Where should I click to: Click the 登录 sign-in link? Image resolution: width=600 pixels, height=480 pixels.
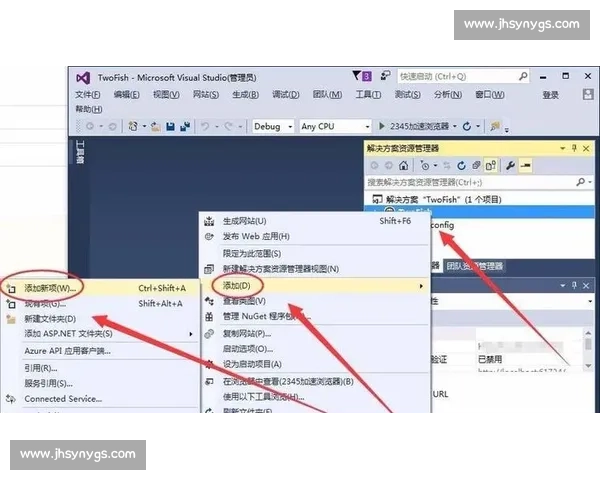coord(551,95)
